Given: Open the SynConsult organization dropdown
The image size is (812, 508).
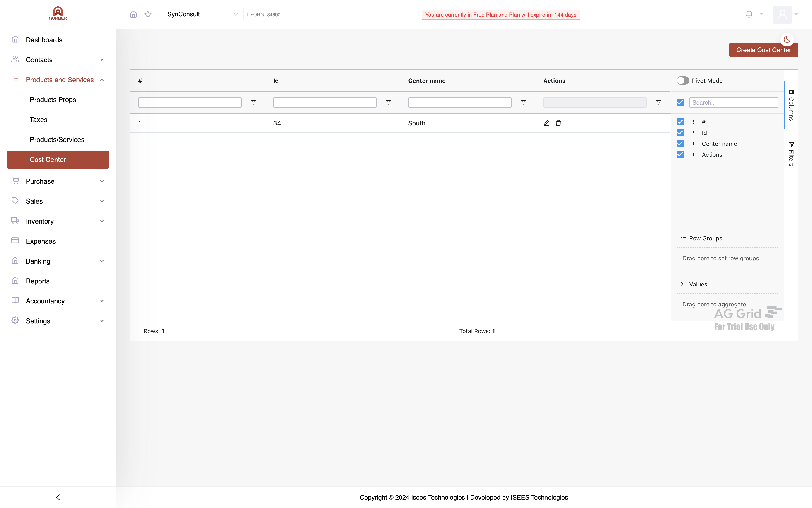Looking at the screenshot, I should pyautogui.click(x=203, y=14).
